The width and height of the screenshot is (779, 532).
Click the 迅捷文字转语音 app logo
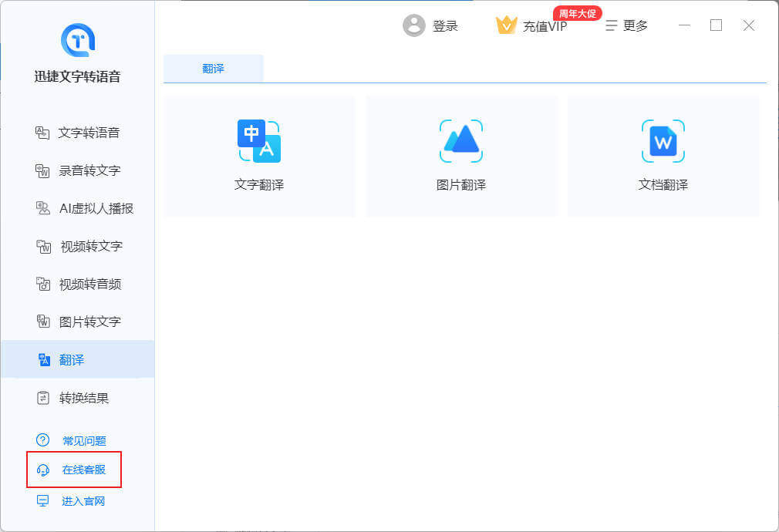point(77,40)
